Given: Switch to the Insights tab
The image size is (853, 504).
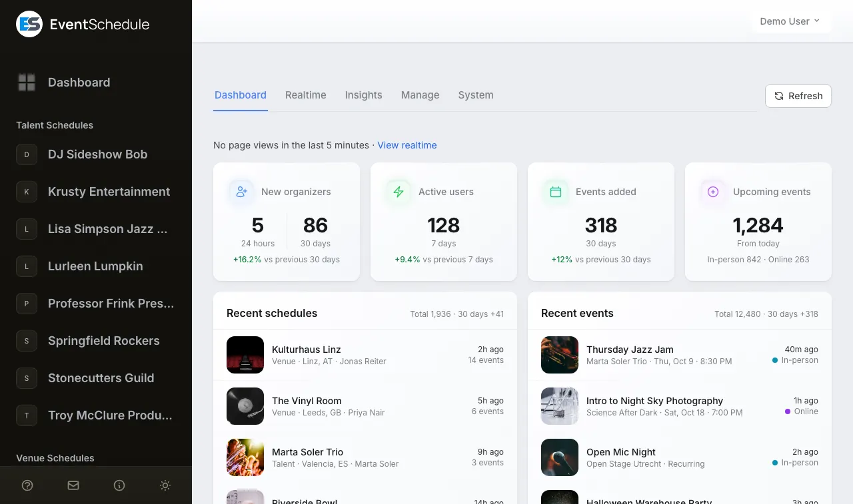Looking at the screenshot, I should pyautogui.click(x=364, y=95).
